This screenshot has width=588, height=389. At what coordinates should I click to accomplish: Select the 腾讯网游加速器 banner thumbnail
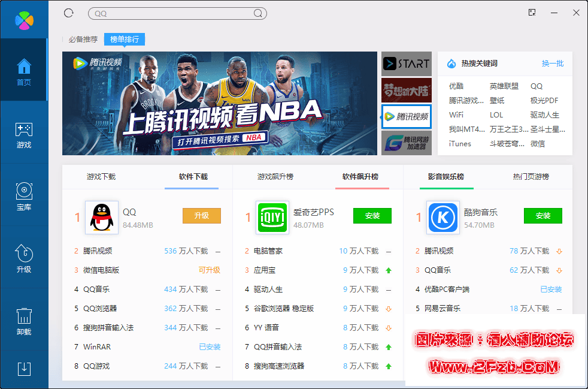tap(407, 143)
